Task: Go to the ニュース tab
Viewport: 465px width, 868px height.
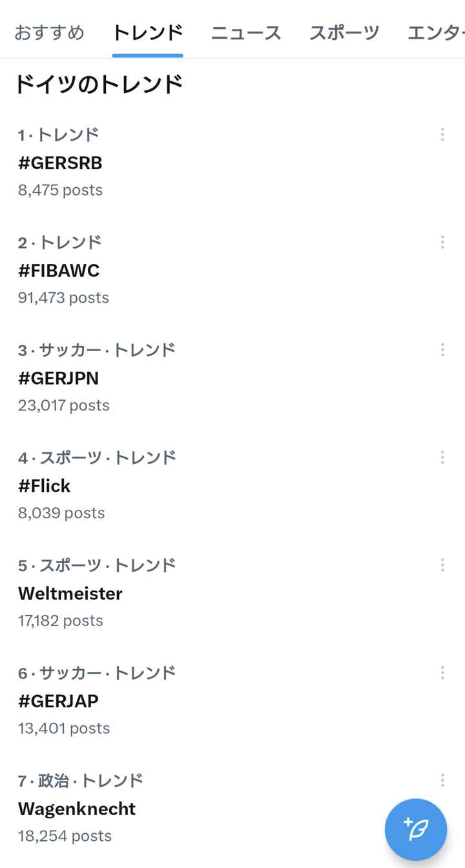Action: point(246,32)
